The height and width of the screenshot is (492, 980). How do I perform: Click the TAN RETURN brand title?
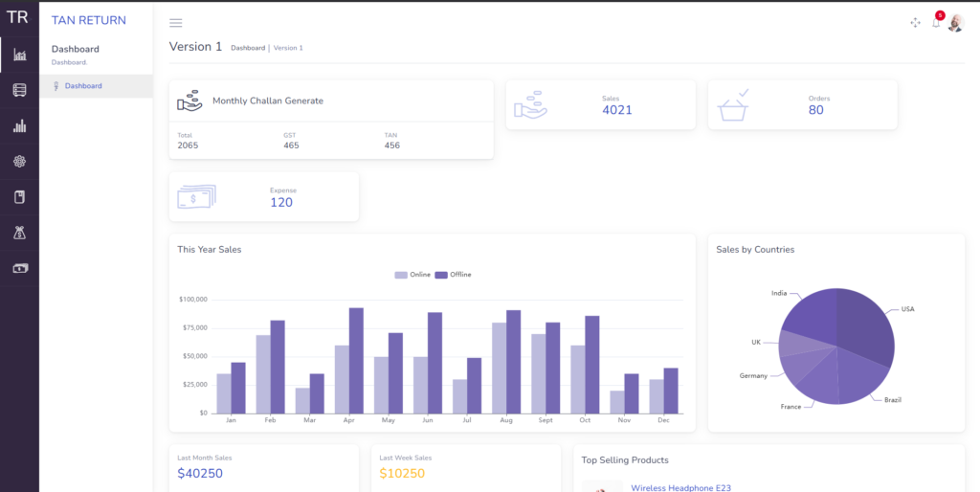pyautogui.click(x=88, y=20)
